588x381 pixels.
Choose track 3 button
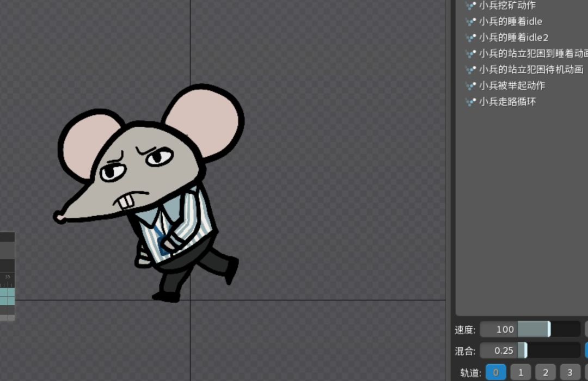[570, 372]
